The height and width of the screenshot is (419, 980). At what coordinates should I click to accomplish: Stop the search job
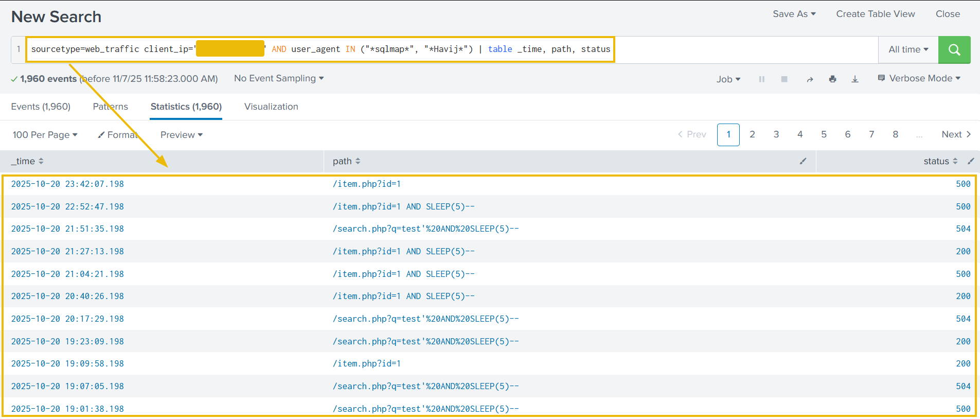[784, 79]
